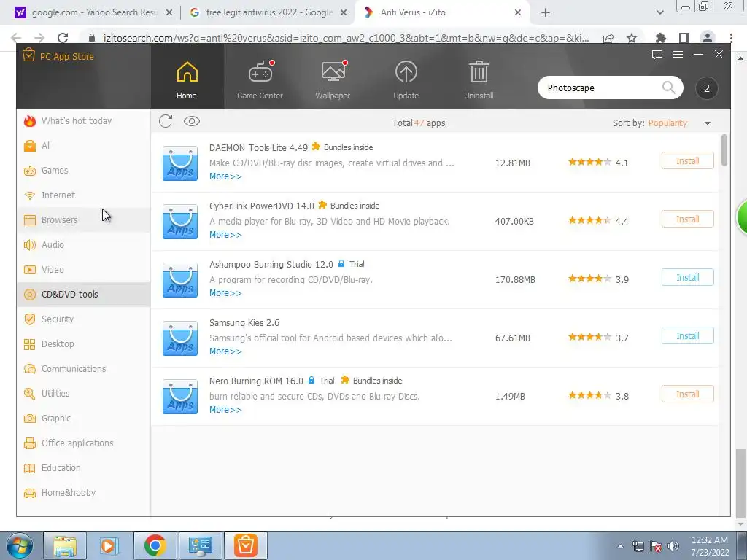Select the All category
This screenshot has width=747, height=560.
pyautogui.click(x=83, y=146)
